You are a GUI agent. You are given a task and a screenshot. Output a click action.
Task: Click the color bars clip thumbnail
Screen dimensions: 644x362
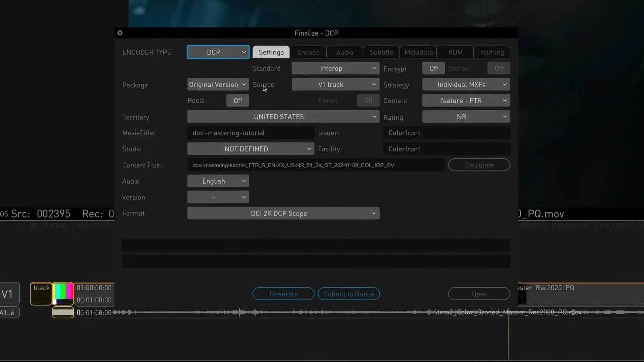pos(63,293)
